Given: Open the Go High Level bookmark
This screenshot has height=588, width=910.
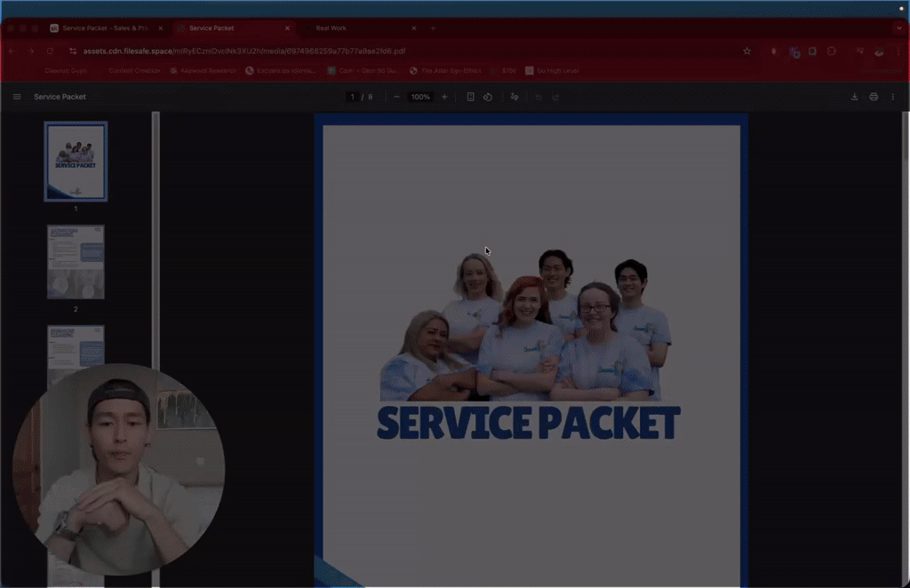Looking at the screenshot, I should [552, 70].
